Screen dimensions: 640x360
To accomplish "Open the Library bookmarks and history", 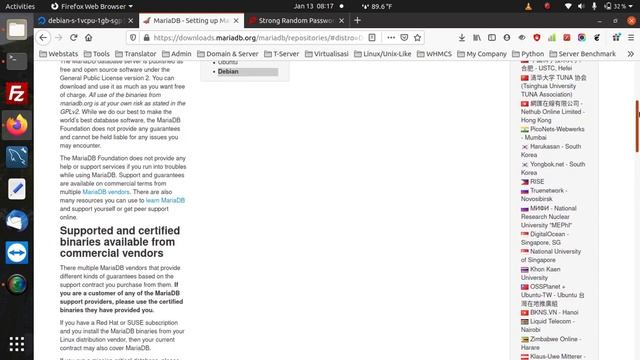I will click(x=477, y=38).
